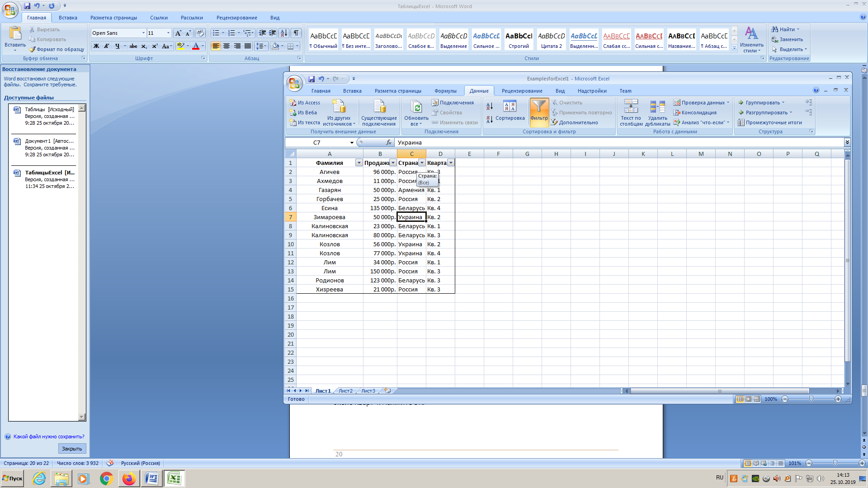This screenshot has width=868, height=488.
Task: Toggle Superscript in Word
Action: click(155, 47)
